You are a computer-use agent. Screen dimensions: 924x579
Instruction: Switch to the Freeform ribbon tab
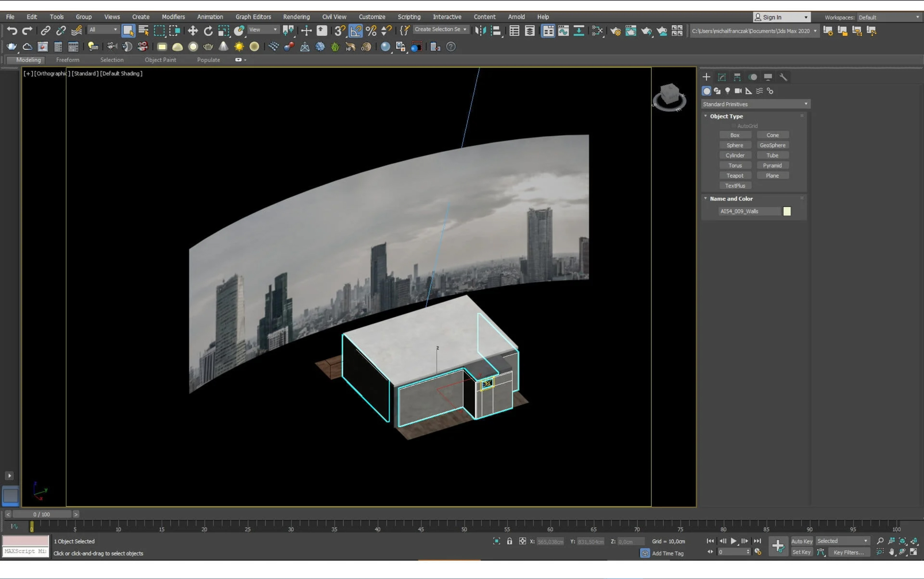tap(67, 60)
